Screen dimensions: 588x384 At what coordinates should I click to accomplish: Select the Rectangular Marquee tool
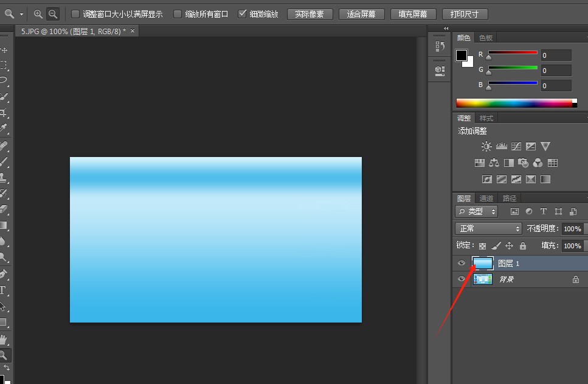click(4, 65)
